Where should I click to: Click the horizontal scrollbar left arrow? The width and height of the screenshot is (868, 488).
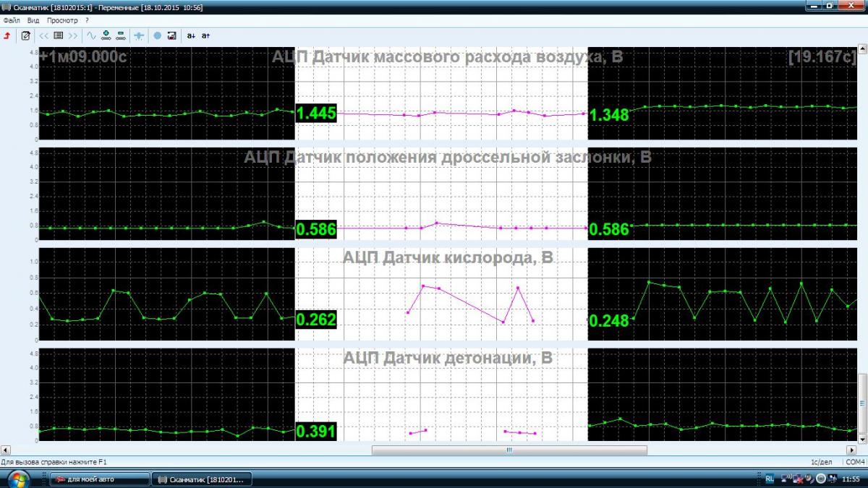[x=6, y=450]
